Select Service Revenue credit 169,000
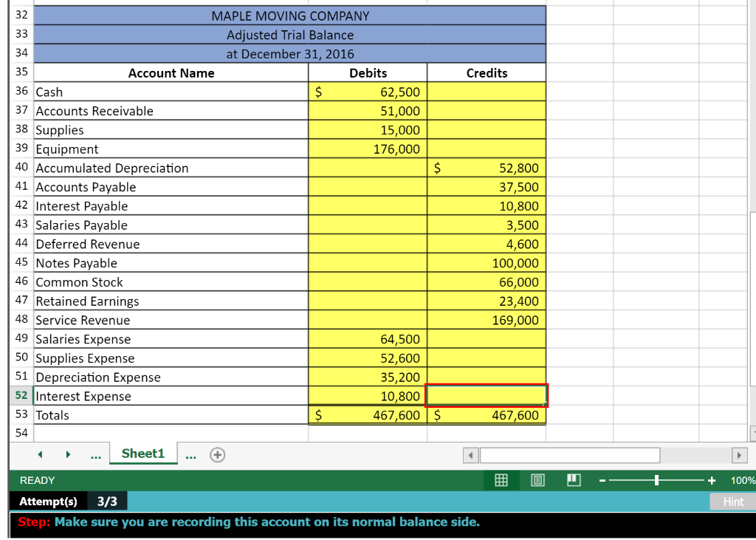The width and height of the screenshot is (756, 540). click(487, 320)
